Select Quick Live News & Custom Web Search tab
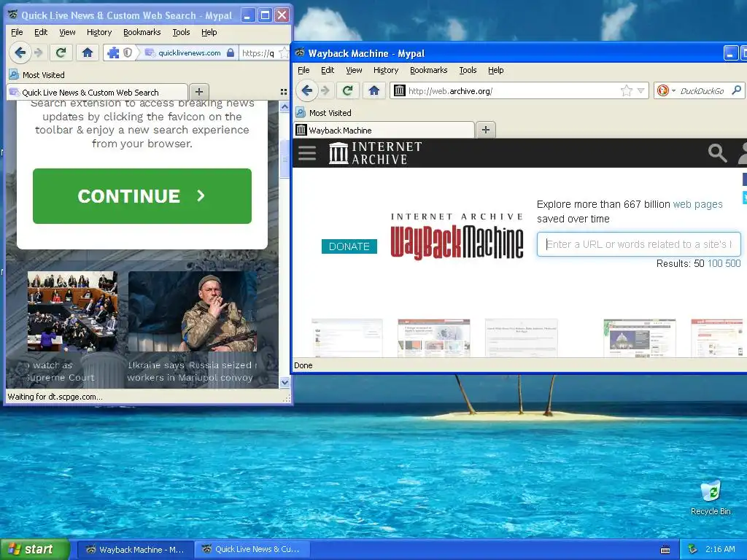 point(97,92)
